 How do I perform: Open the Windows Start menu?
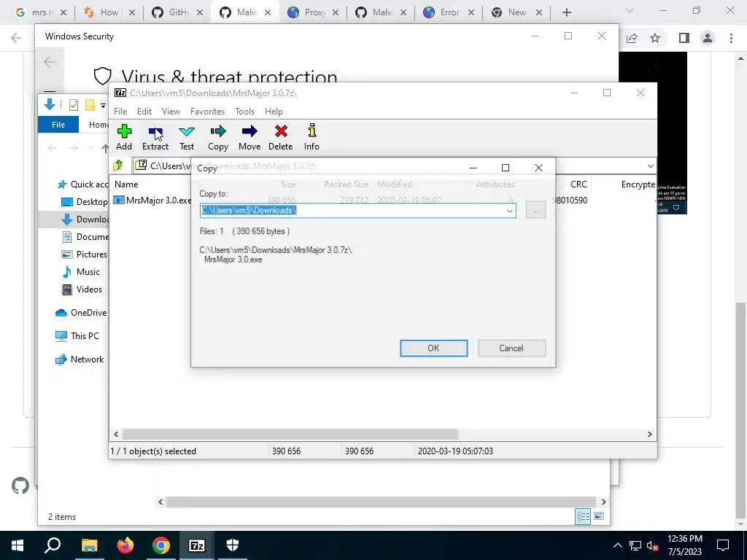[18, 545]
